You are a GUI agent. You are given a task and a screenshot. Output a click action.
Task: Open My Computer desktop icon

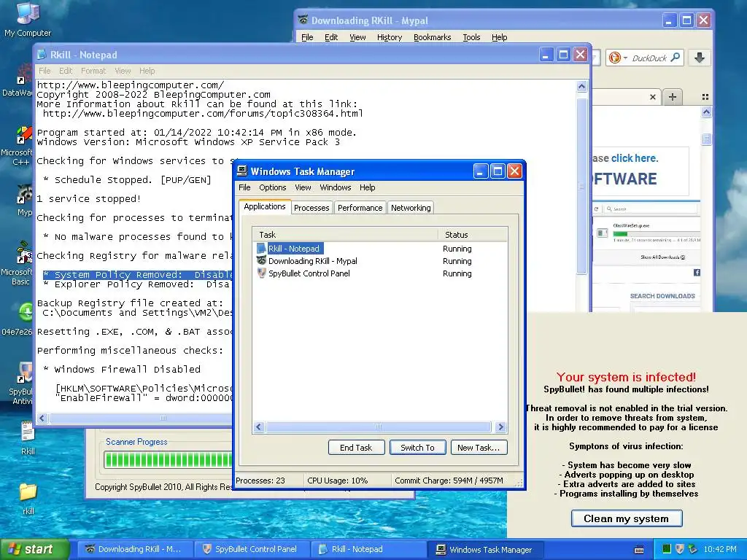[28, 19]
